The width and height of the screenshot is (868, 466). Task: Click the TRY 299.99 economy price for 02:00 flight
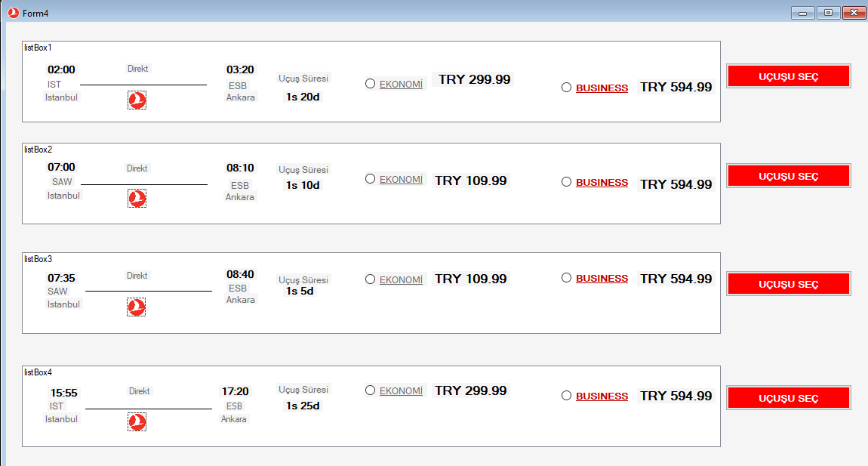pyautogui.click(x=472, y=79)
